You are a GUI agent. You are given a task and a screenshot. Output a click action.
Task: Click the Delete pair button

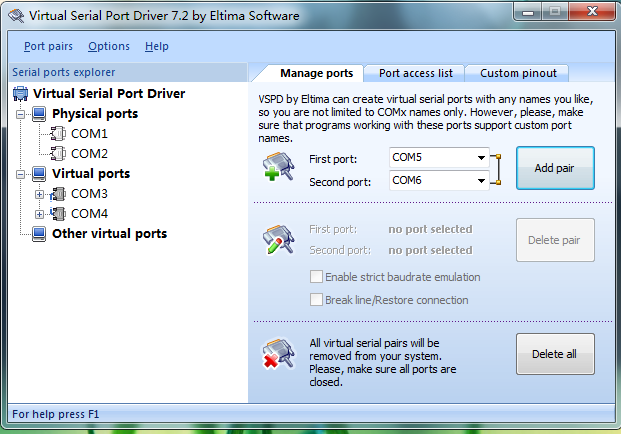pos(555,240)
